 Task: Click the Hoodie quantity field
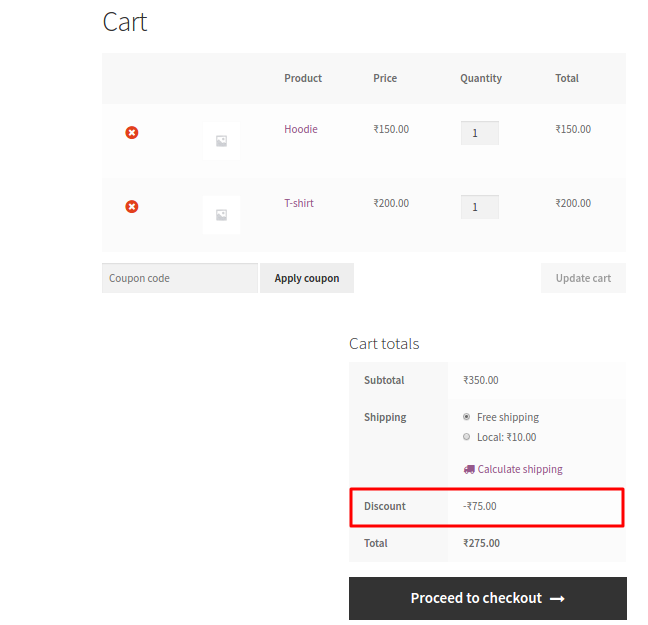(480, 133)
